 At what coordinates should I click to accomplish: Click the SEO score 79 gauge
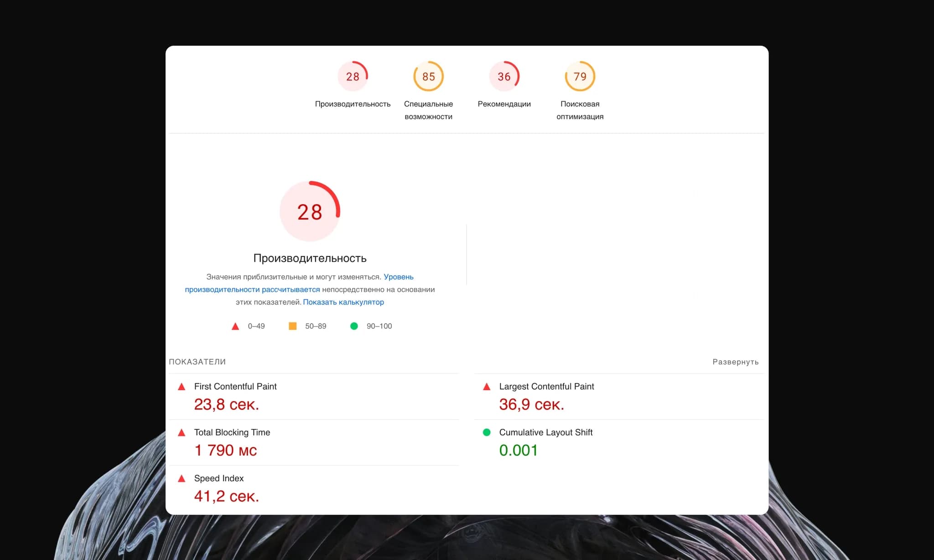(580, 76)
